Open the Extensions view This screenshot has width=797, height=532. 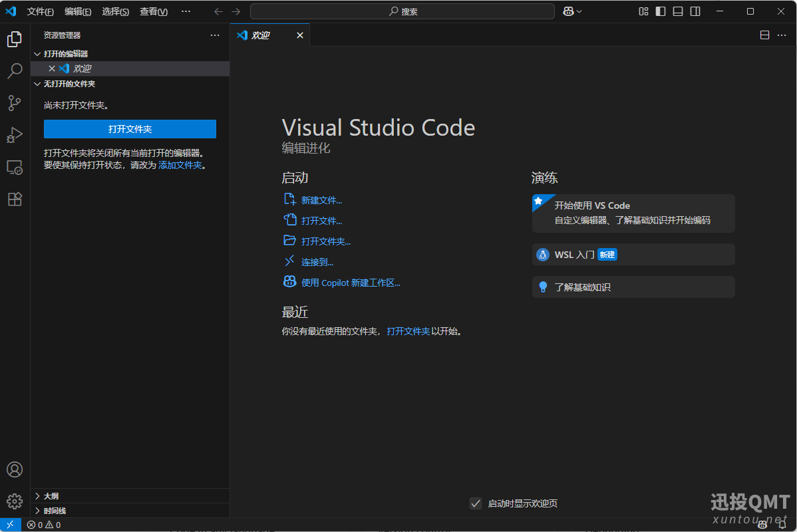pos(15,199)
